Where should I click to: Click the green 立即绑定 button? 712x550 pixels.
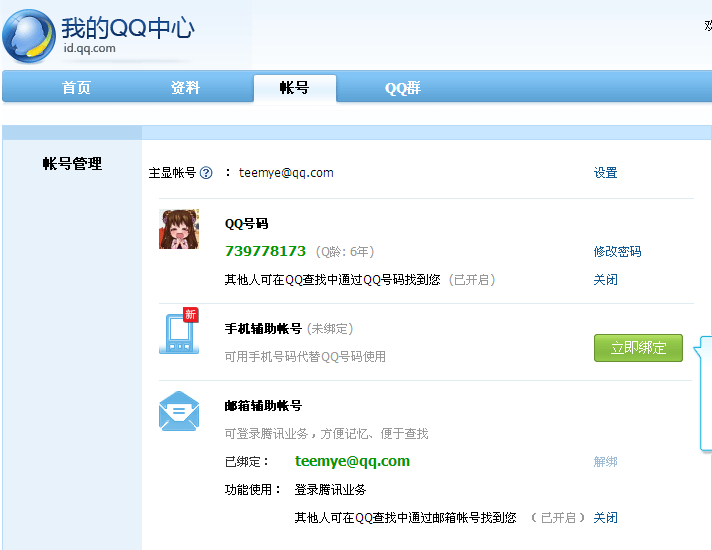(638, 348)
